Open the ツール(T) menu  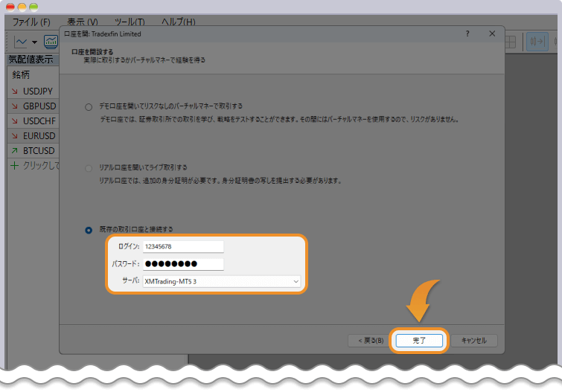tap(130, 22)
